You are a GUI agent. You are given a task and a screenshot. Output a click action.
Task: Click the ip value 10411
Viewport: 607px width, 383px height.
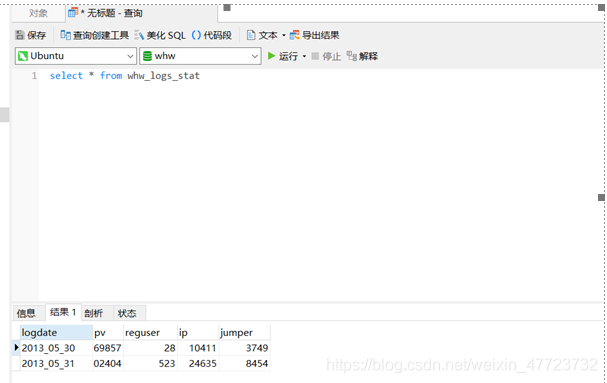tap(198, 348)
